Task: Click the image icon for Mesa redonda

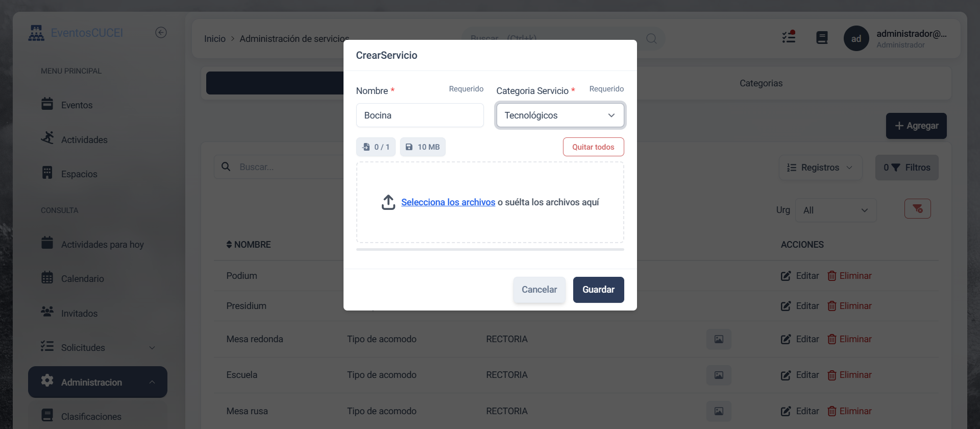Action: [719, 339]
